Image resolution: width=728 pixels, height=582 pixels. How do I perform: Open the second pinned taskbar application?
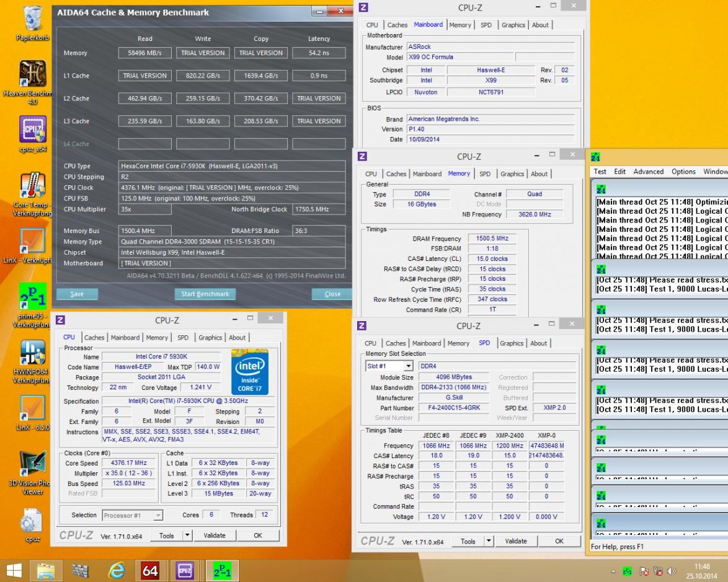[81, 571]
